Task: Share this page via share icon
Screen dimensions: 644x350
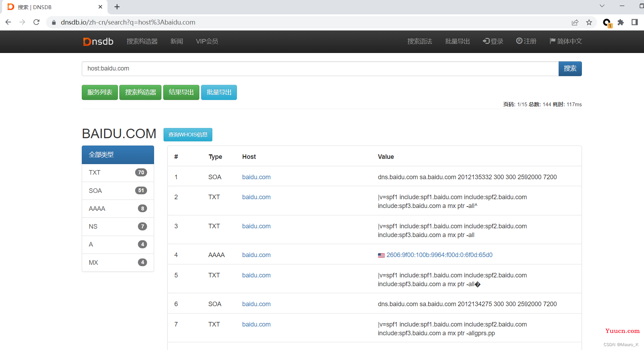Action: tap(575, 22)
